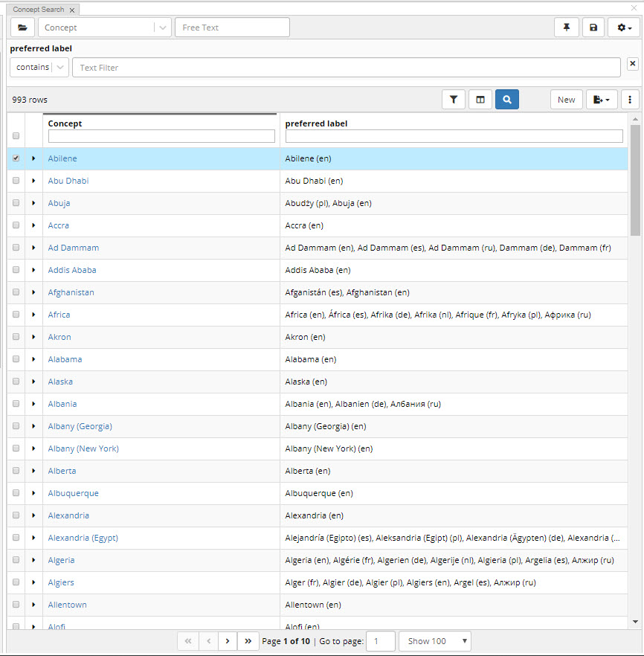This screenshot has width=644, height=656.
Task: Sort by preferred label column header
Action: (x=316, y=123)
